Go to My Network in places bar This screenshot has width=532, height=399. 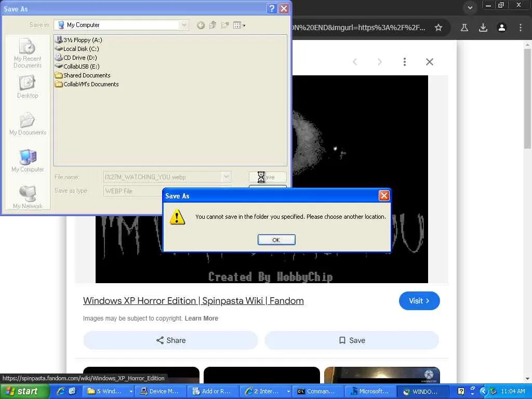click(x=28, y=197)
